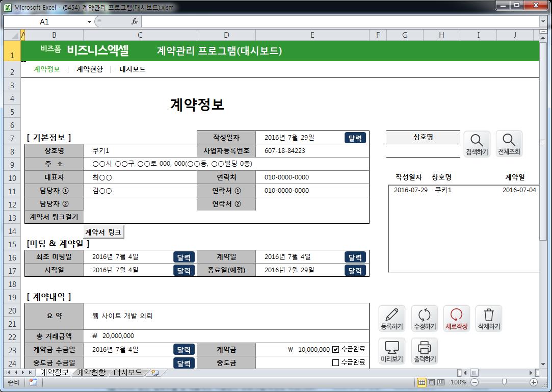This screenshot has height=392, width=552.
Task: Click the 삭제하기 trash icon button
Action: pos(489,319)
